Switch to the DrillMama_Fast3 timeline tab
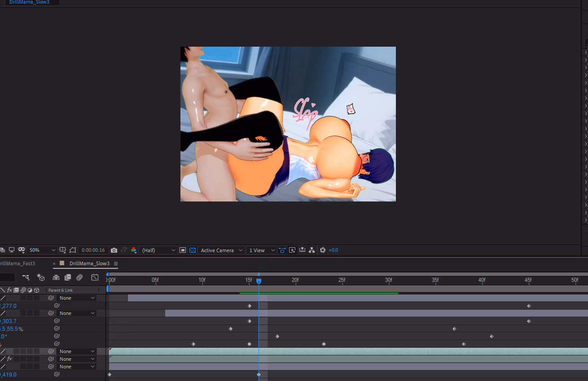 coord(18,263)
